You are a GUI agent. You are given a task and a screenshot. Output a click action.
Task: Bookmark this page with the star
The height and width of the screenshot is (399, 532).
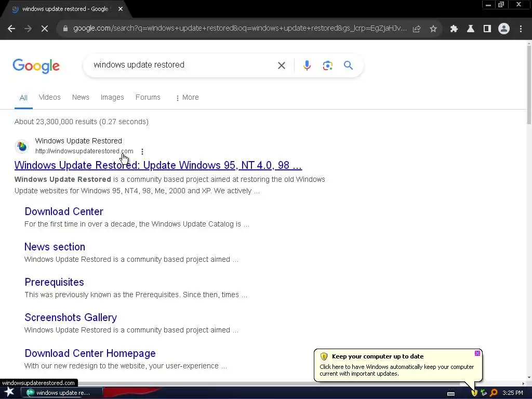pos(433,29)
